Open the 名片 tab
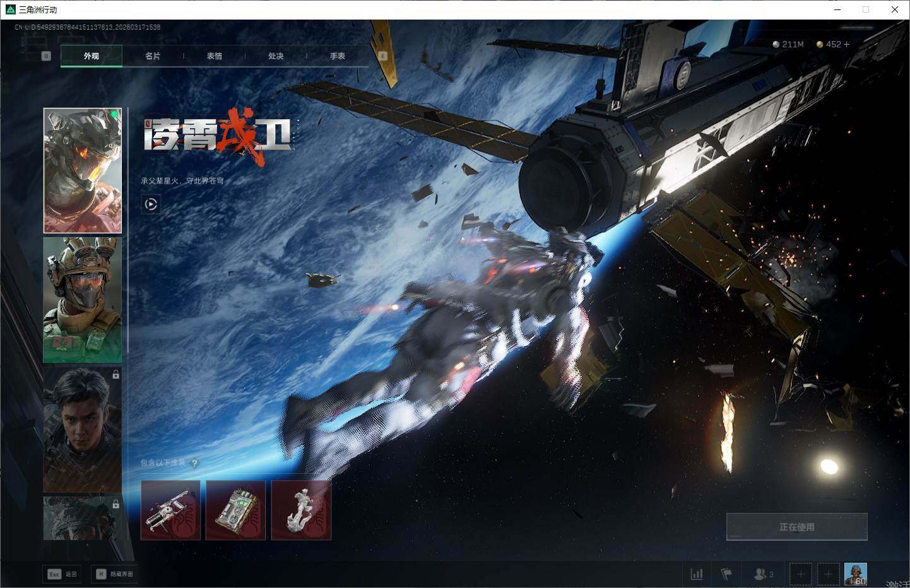Viewport: 910px width, 588px height. [153, 56]
